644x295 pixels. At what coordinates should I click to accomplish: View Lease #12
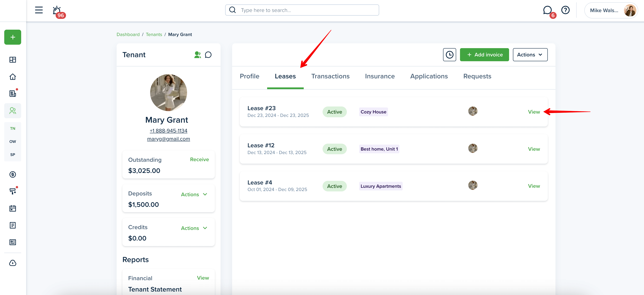pos(534,149)
